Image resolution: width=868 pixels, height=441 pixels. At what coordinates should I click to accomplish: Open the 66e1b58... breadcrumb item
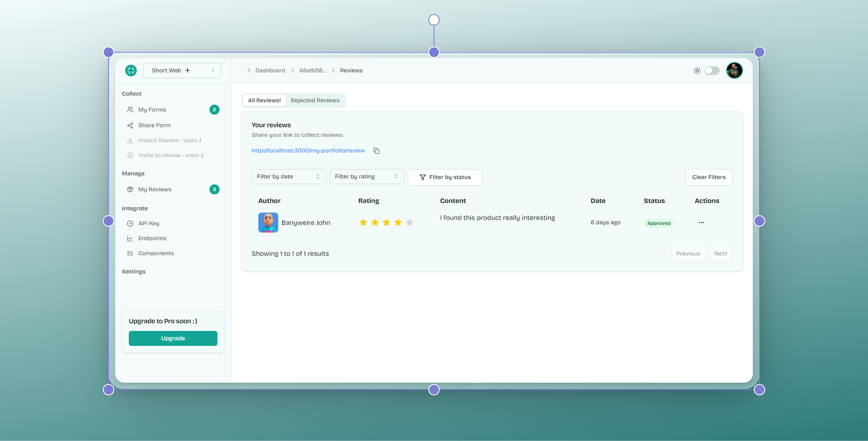coord(312,70)
